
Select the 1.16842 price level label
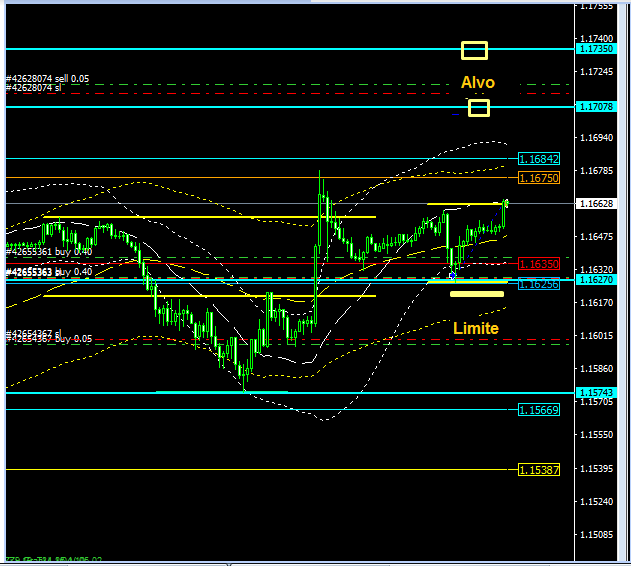[539, 159]
